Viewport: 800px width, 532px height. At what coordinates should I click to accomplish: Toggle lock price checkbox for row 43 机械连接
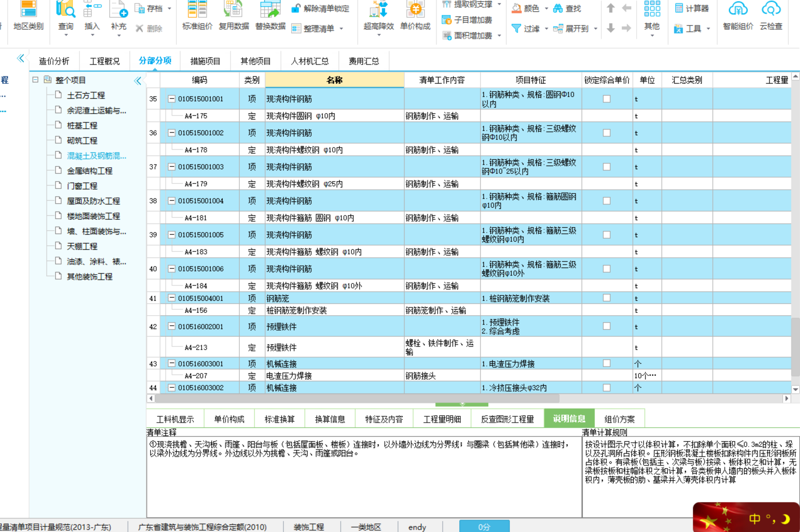click(607, 363)
